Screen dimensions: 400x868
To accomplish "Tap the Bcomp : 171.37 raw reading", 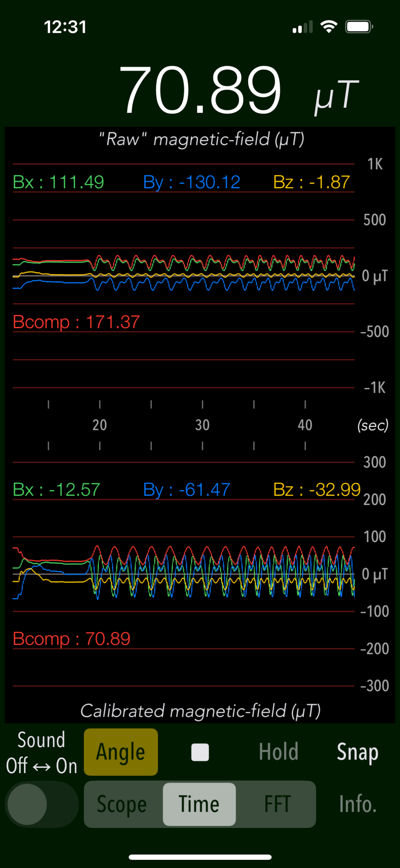I will (76, 322).
